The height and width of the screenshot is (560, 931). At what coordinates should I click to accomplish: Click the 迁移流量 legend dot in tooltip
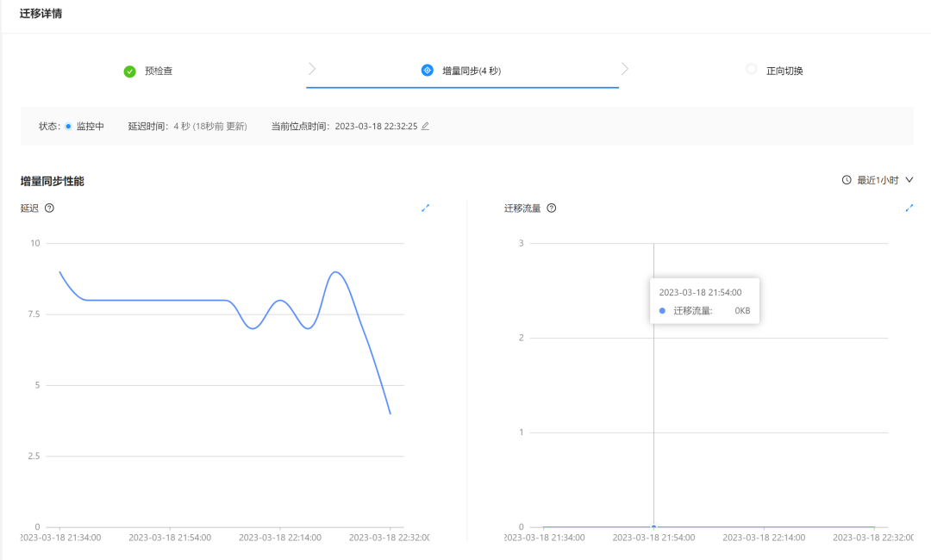click(663, 311)
